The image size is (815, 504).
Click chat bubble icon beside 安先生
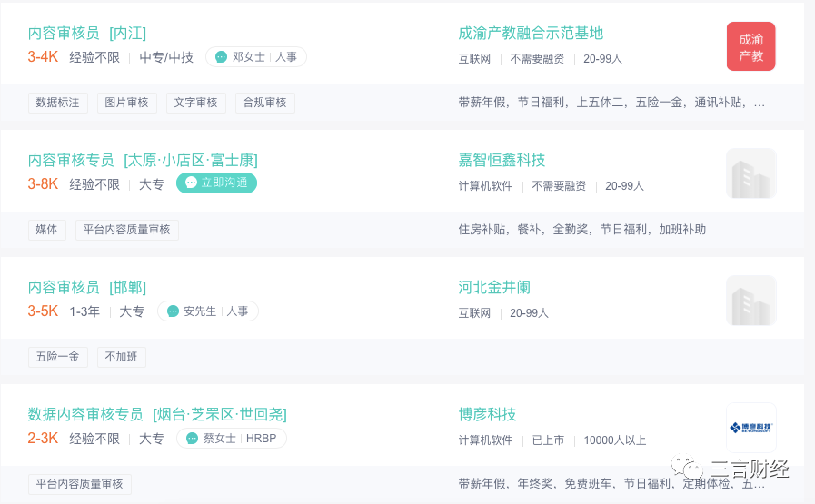tap(173, 311)
